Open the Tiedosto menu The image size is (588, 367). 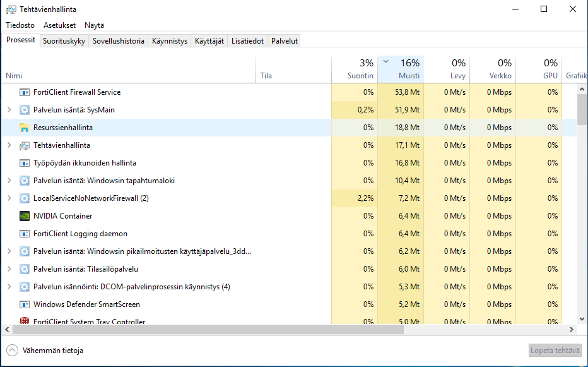point(20,25)
